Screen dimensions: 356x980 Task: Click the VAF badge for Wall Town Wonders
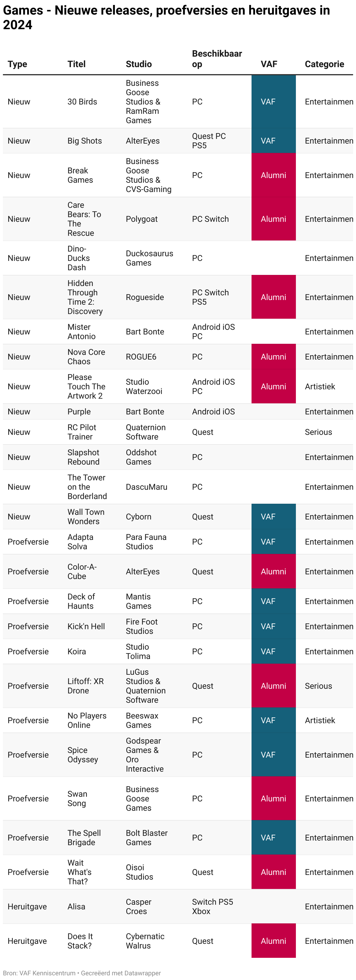(268, 516)
